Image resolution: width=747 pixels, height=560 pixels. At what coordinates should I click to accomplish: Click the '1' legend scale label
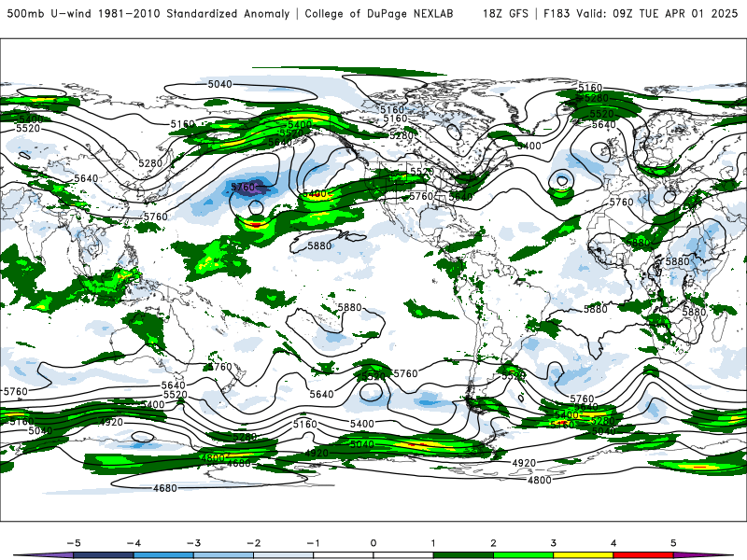point(433,543)
